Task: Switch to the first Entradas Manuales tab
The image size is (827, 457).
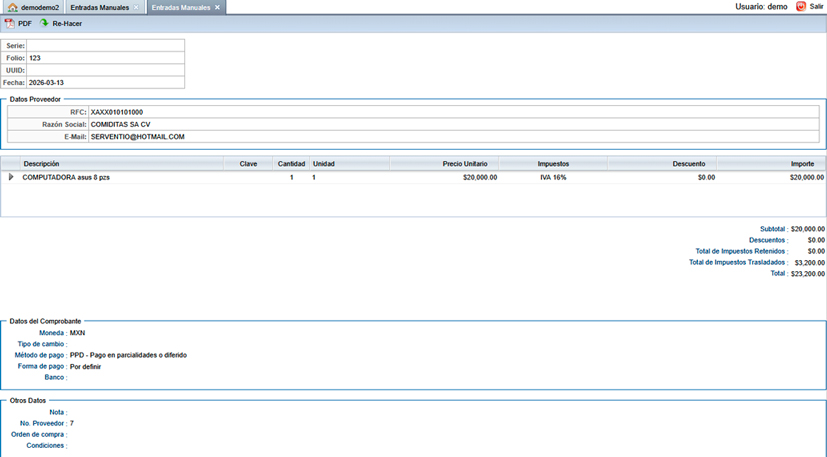Action: click(x=99, y=7)
